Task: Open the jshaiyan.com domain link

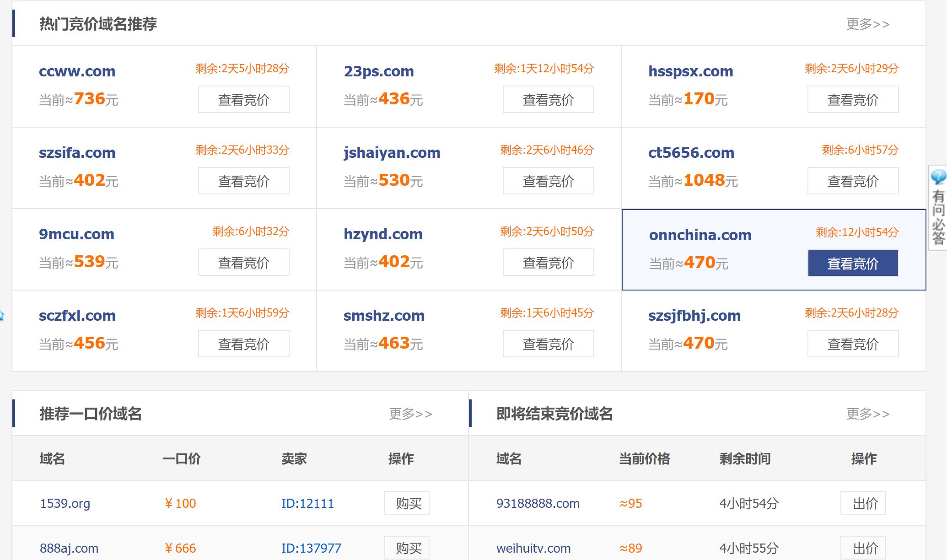Action: (392, 152)
